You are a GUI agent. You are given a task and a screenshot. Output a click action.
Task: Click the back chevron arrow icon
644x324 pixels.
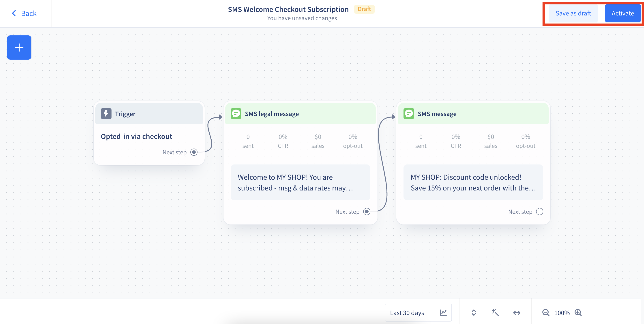click(x=14, y=13)
